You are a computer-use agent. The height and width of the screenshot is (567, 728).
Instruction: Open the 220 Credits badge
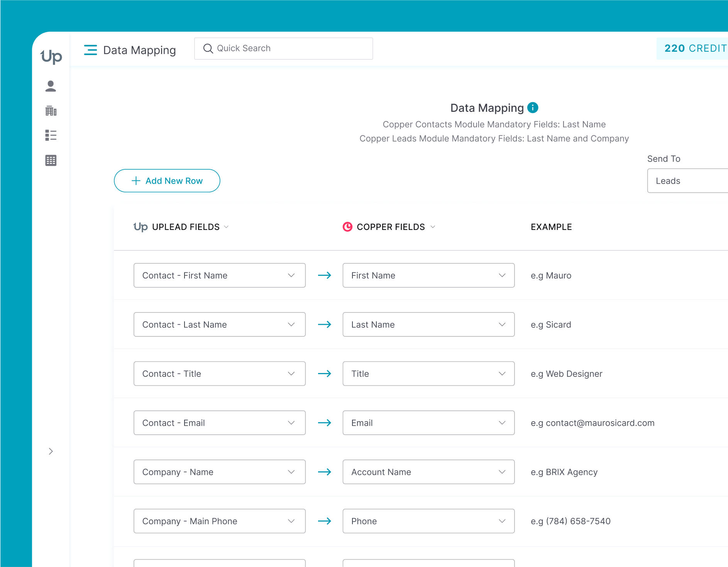(693, 49)
